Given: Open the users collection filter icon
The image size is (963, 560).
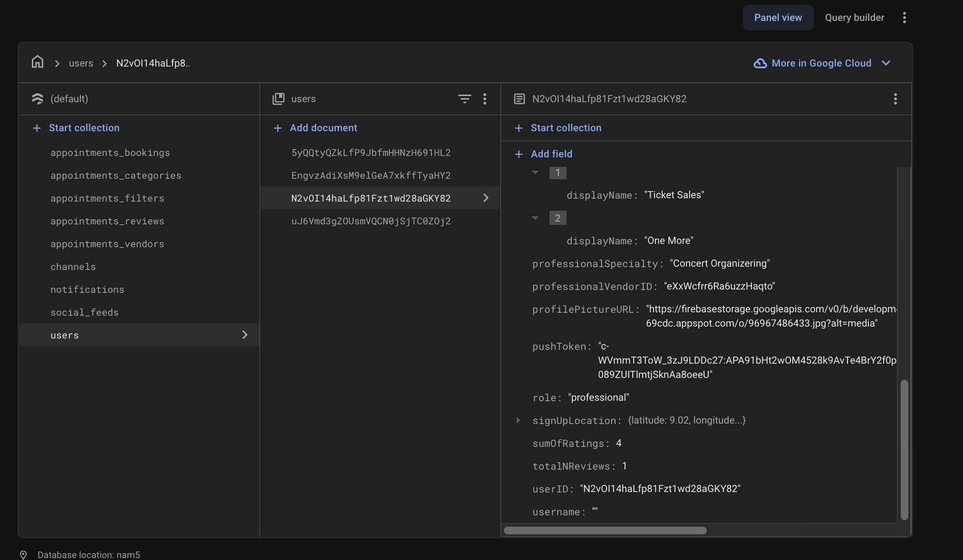Looking at the screenshot, I should (464, 99).
